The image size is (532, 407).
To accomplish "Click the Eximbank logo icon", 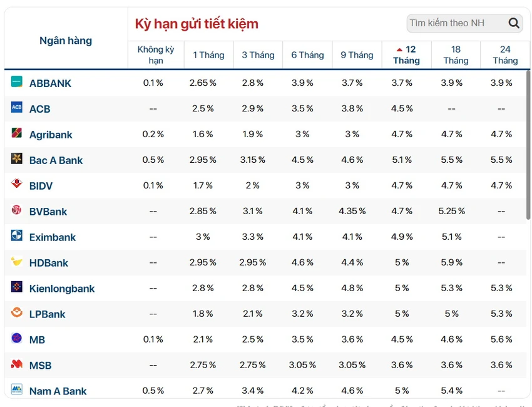I will coord(17,235).
